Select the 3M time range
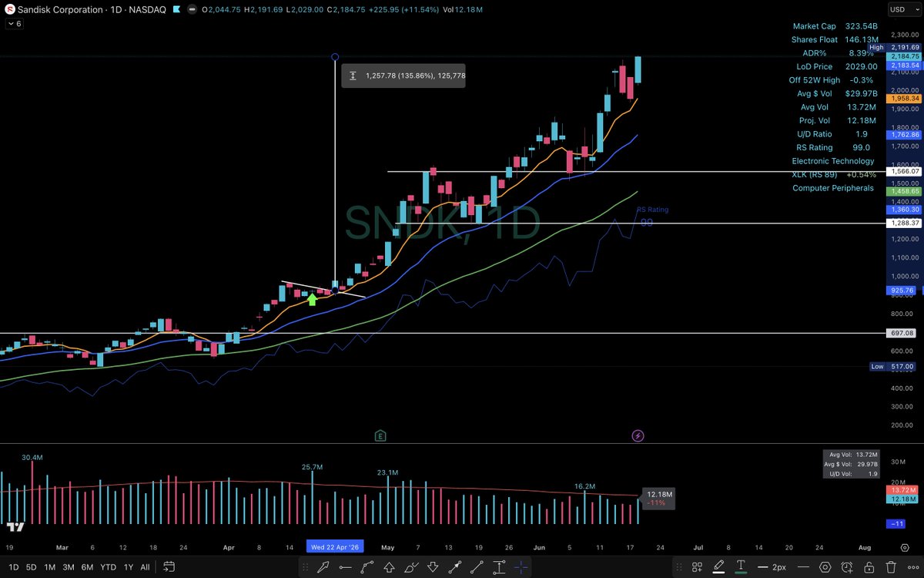This screenshot has height=578, width=924. point(69,567)
